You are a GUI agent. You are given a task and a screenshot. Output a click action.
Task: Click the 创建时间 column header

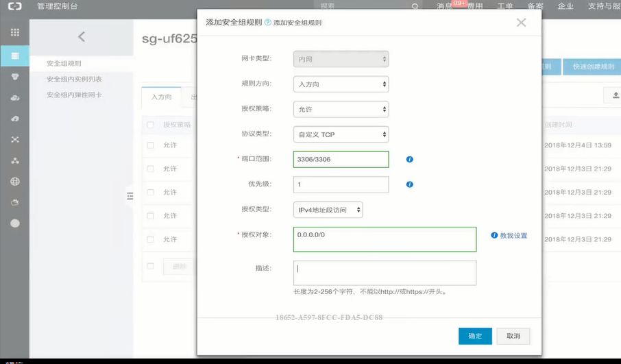(x=558, y=125)
